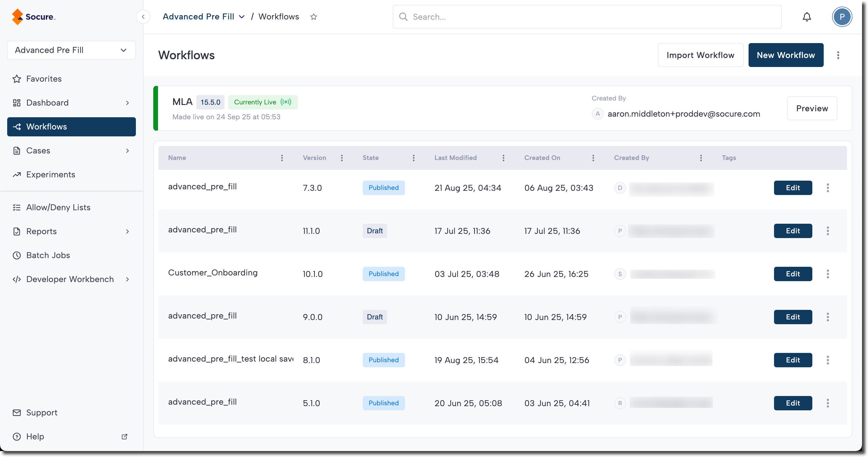Viewport: 868px width, 457px height.
Task: Preview the live MLA workflow
Action: click(x=812, y=109)
